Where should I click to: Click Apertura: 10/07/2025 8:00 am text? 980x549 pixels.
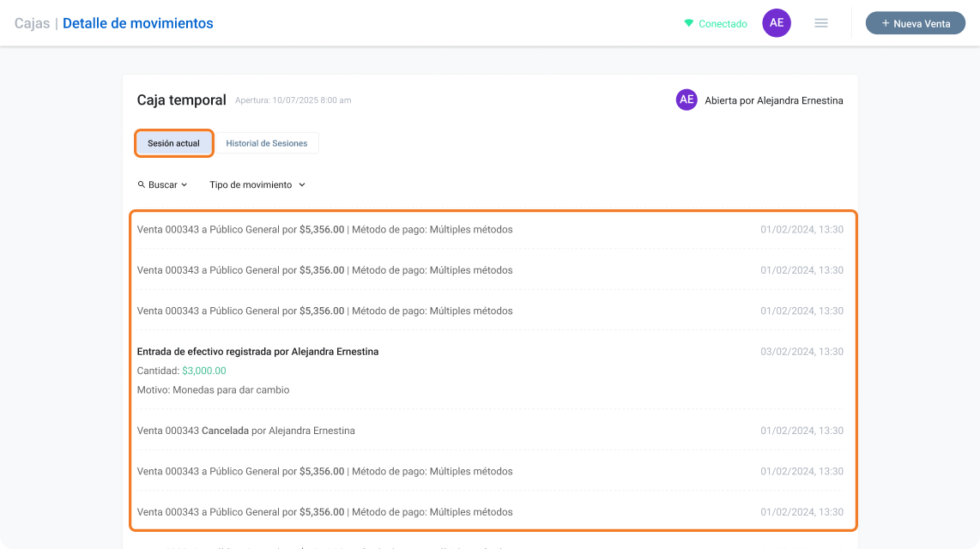pos(293,100)
